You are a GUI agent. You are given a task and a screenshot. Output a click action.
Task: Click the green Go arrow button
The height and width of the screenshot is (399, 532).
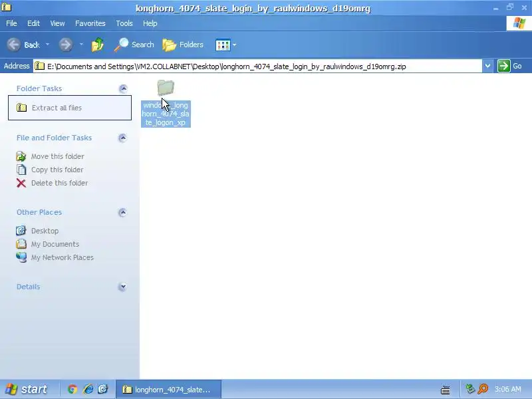(x=504, y=66)
